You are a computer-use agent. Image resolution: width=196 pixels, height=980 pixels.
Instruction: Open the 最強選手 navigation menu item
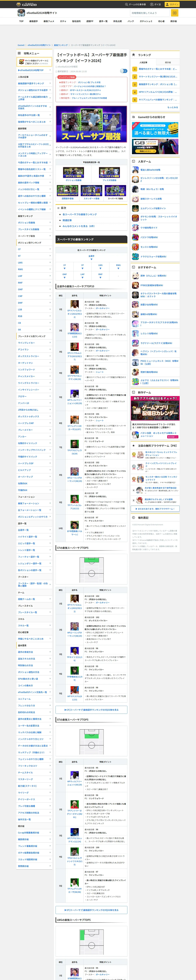coord(33,21)
